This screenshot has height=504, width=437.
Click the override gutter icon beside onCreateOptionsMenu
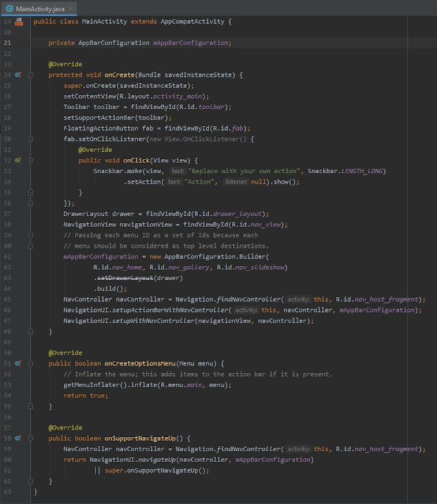tap(18, 363)
